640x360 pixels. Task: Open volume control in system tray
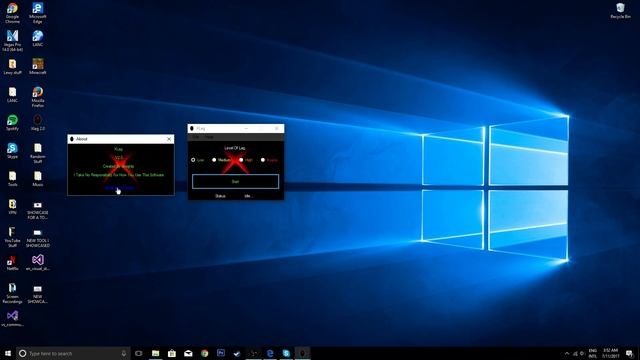coord(582,353)
